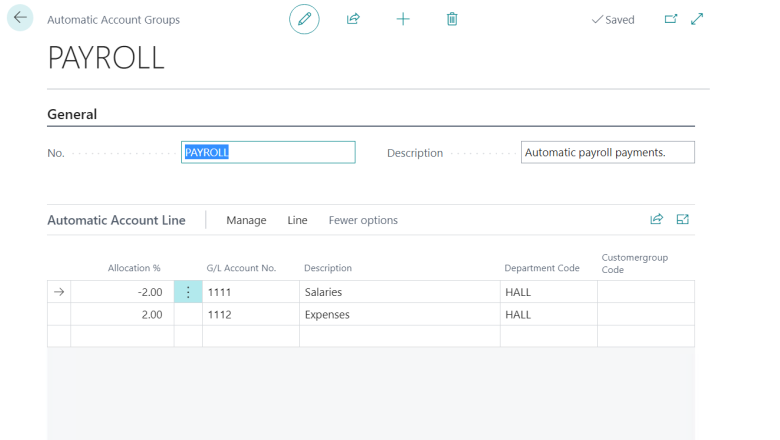Click the PAYROLL page title
This screenshot has height=440, width=780.
(x=106, y=58)
